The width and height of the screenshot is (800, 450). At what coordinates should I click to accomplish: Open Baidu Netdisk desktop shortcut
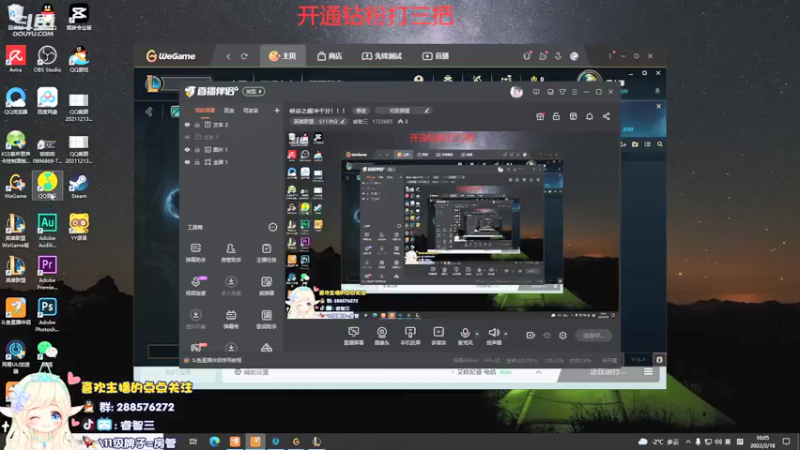tap(47, 101)
